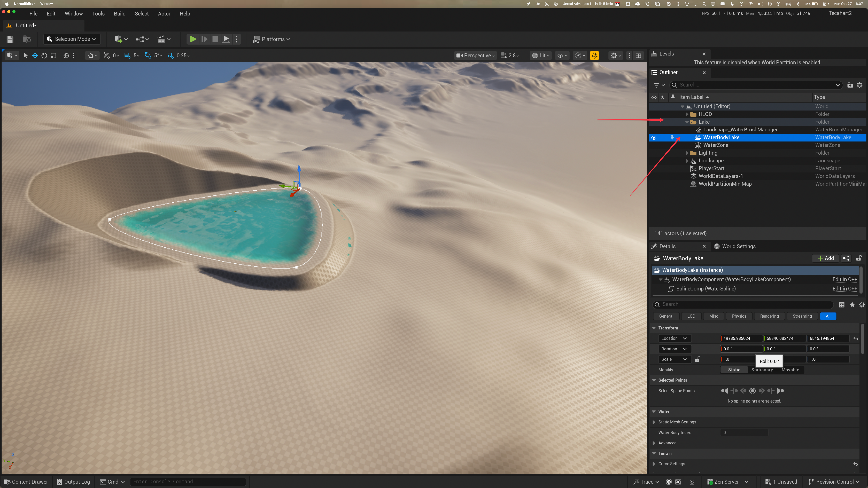
Task: Click the Stop simulation square button
Action: pos(215,39)
